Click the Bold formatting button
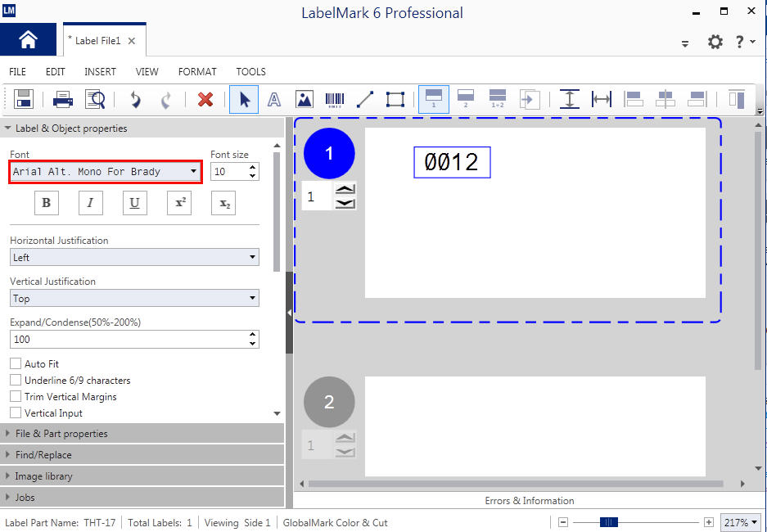 tap(47, 203)
